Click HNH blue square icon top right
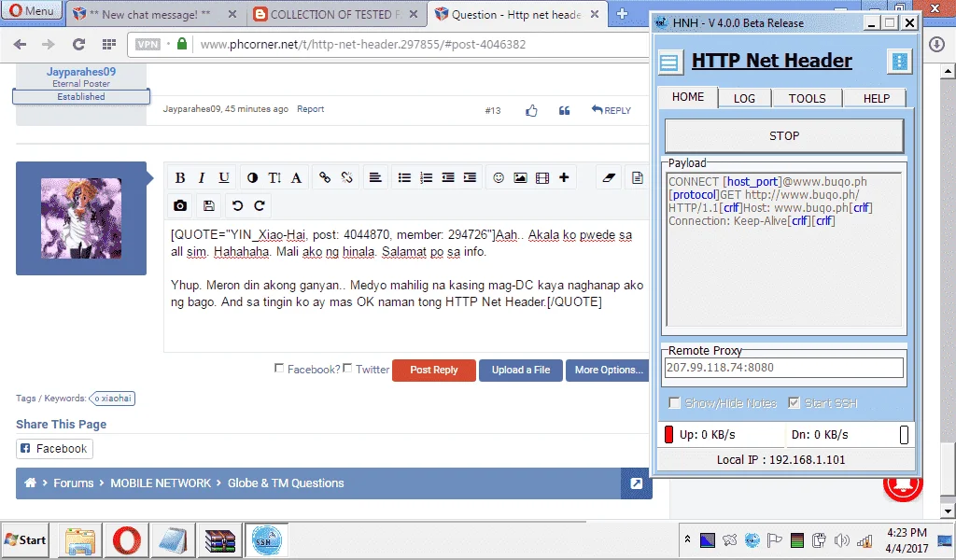This screenshot has width=956, height=560. coord(899,62)
